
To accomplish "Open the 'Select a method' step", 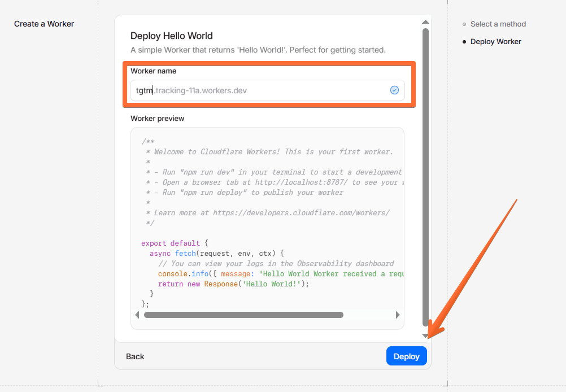I will pyautogui.click(x=498, y=24).
